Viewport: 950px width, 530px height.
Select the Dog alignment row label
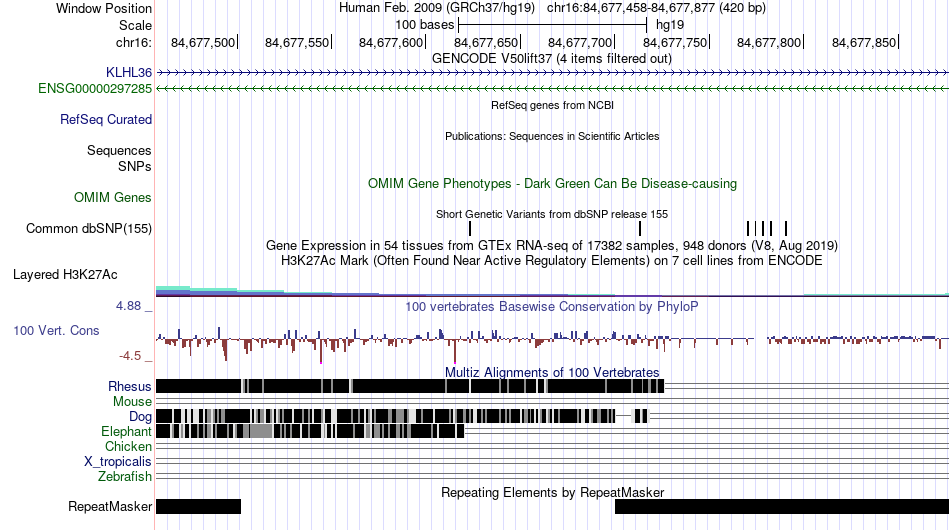click(x=140, y=417)
